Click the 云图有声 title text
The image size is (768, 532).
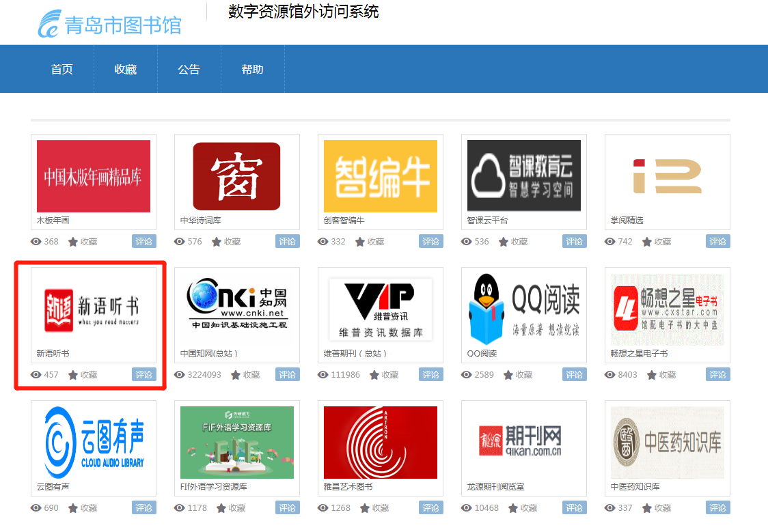53,486
